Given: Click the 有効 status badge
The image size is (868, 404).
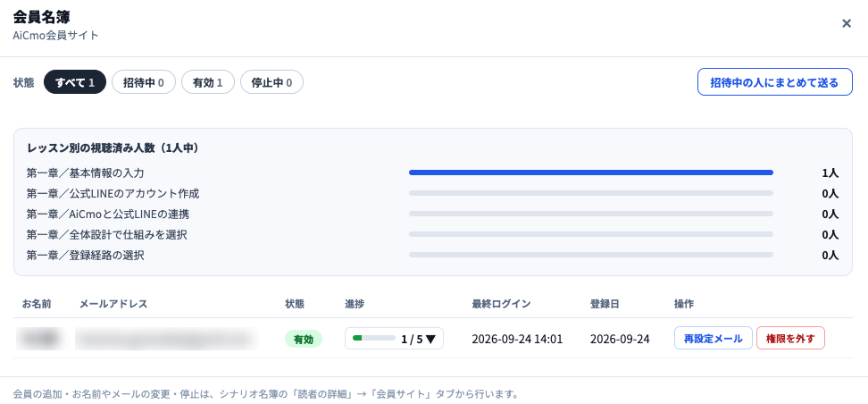Looking at the screenshot, I should [x=304, y=339].
